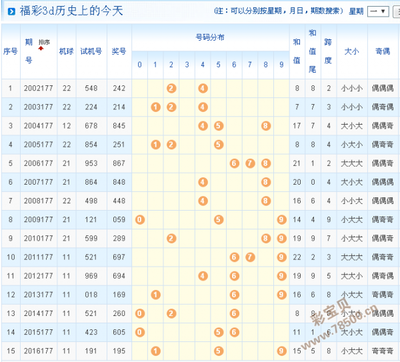Screen dimensions: 400x362
Task: Click 奖号 value 260
Action: (x=119, y=313)
